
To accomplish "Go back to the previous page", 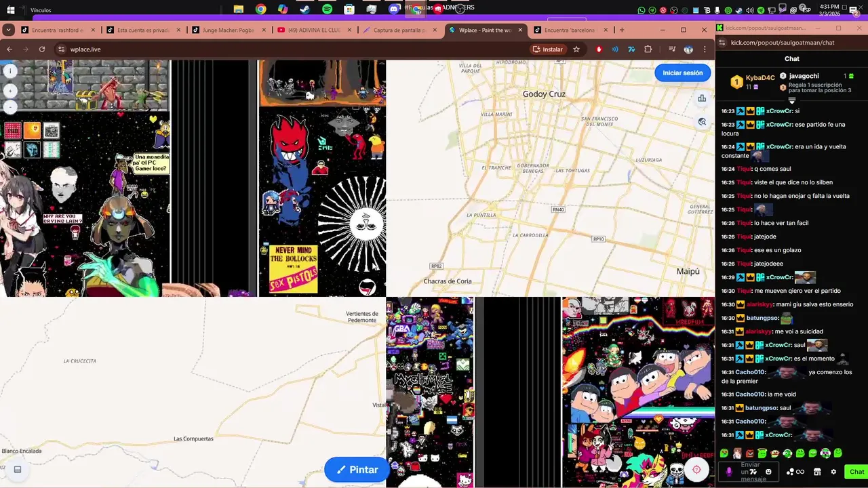I will click(9, 49).
